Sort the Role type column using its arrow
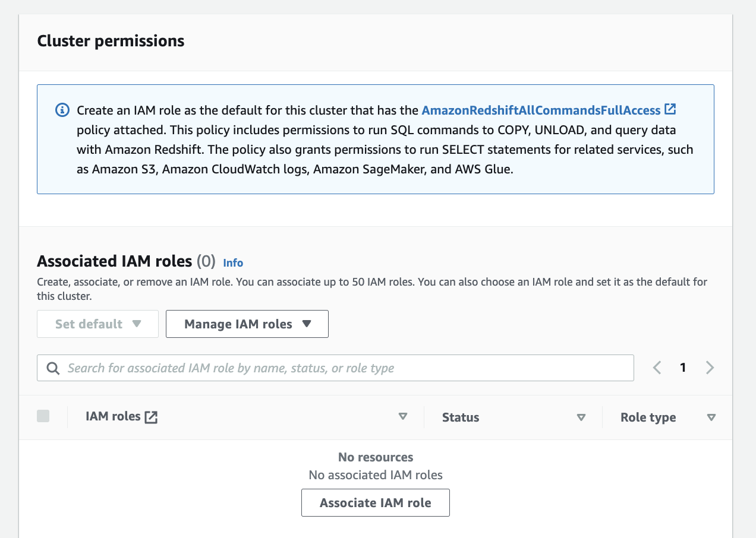Image resolution: width=756 pixels, height=538 pixels. pyautogui.click(x=711, y=417)
